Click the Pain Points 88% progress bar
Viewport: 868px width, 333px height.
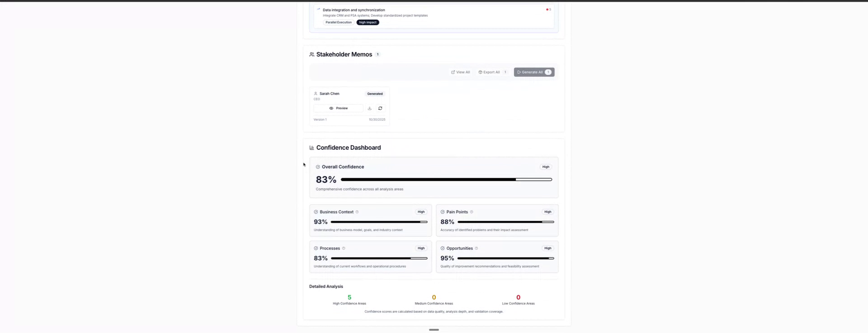505,222
